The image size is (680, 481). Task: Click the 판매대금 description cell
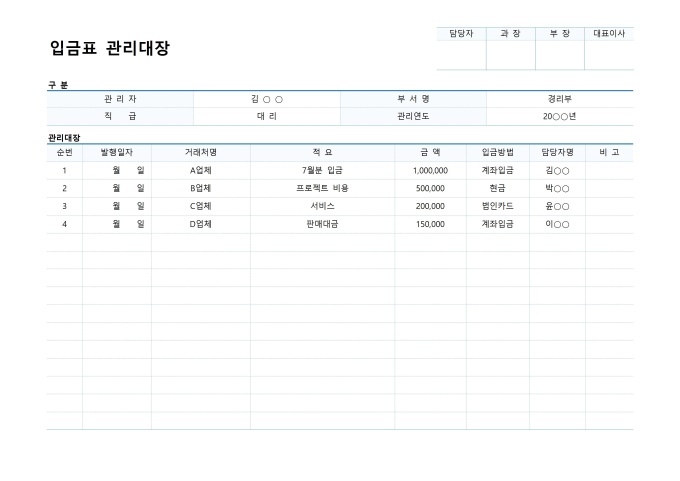pos(322,224)
